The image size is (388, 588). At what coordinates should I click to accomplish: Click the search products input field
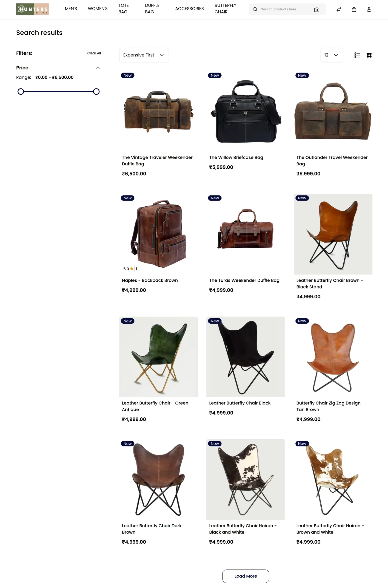pyautogui.click(x=285, y=9)
